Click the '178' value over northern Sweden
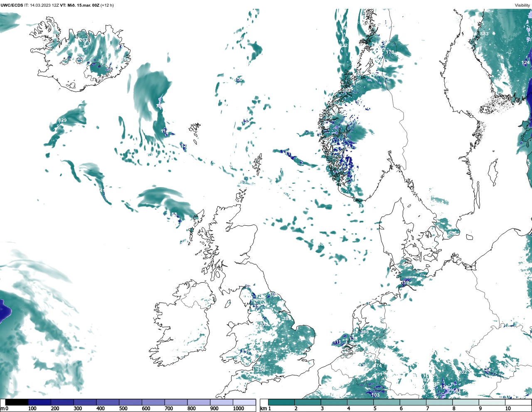This screenshot has height=412, width=532. coord(390,52)
